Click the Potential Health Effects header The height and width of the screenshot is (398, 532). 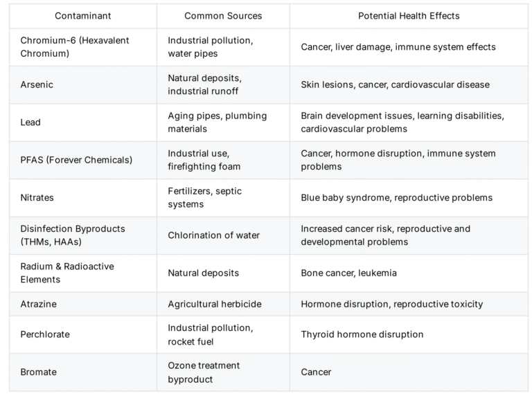409,16
